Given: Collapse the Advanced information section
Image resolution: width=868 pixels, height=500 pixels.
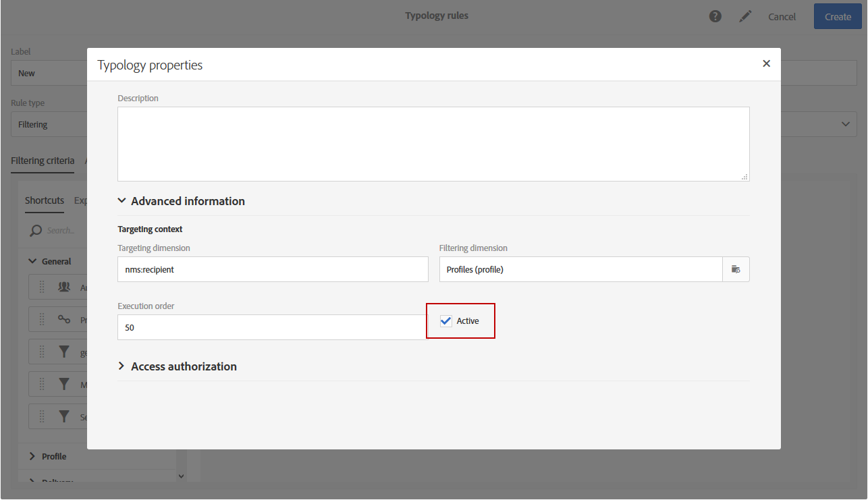Looking at the screenshot, I should click(x=122, y=201).
